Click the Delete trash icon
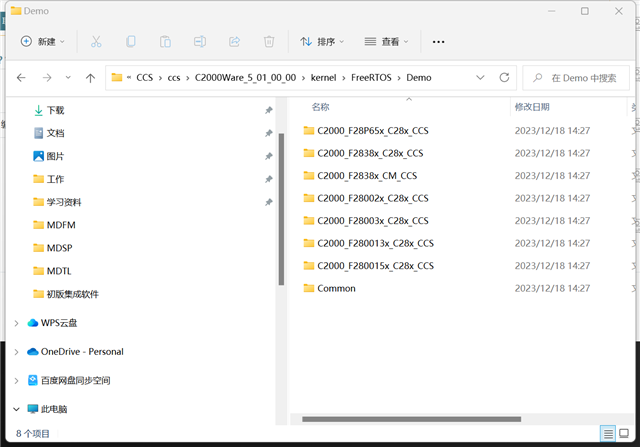 [x=269, y=42]
